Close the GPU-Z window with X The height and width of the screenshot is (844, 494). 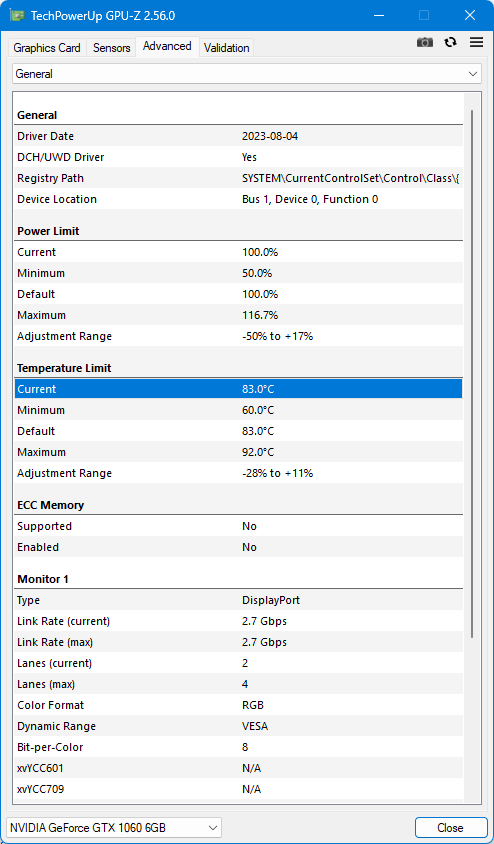click(x=469, y=16)
